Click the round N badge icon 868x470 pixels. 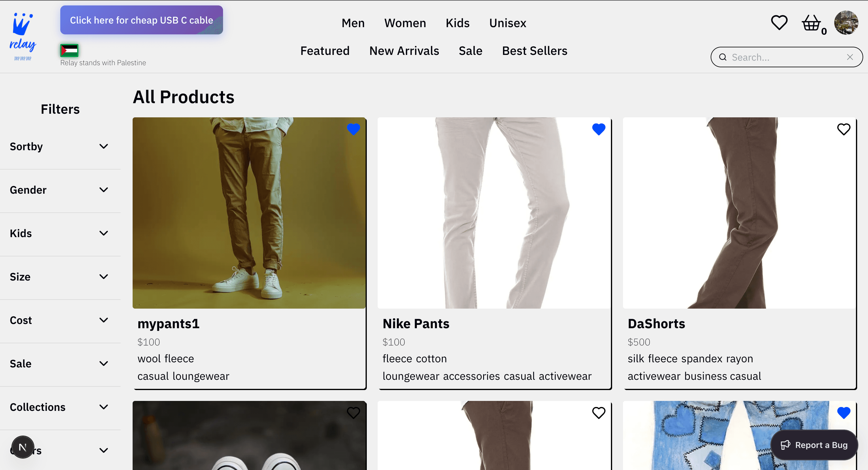pyautogui.click(x=23, y=447)
